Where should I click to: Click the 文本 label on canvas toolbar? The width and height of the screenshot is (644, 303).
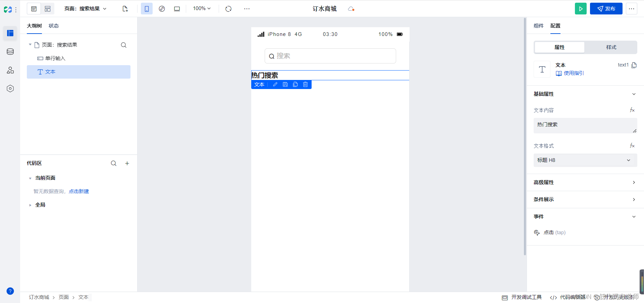(259, 85)
